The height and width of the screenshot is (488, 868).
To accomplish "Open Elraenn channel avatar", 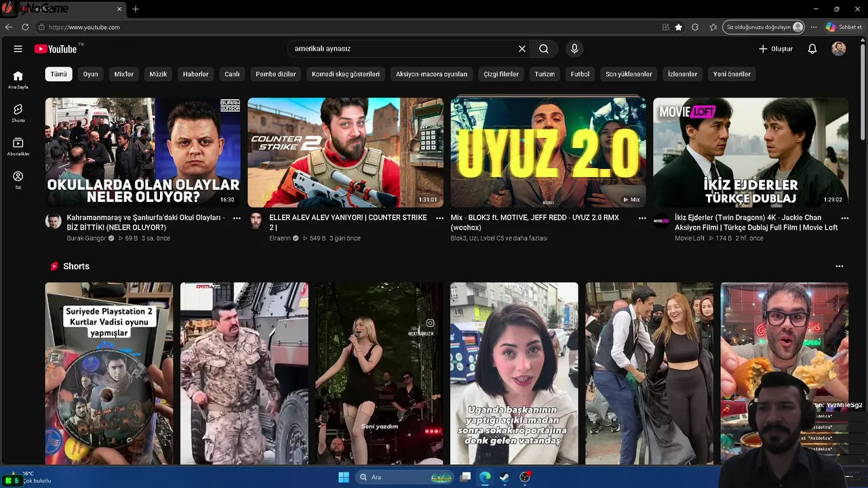I will tap(256, 221).
